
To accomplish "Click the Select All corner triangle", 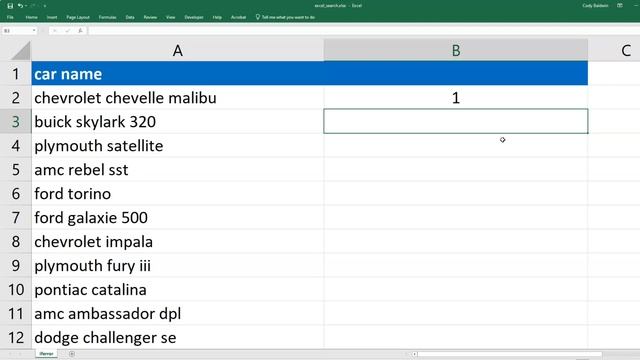I will [20, 51].
